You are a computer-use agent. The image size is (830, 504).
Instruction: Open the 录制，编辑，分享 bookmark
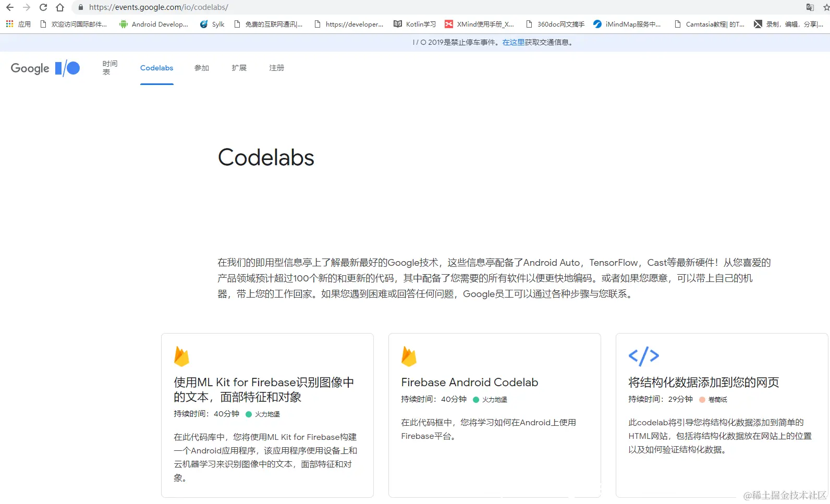(x=788, y=24)
